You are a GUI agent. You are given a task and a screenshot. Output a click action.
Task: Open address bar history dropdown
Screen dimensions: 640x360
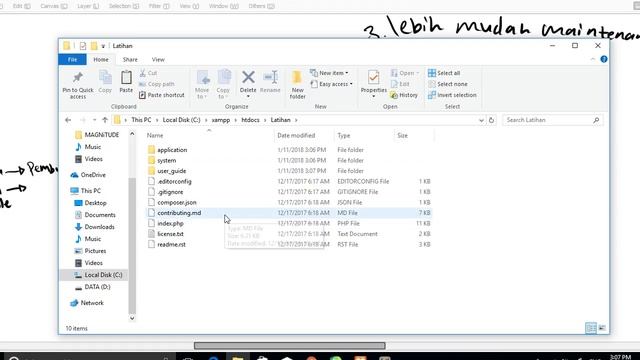click(x=481, y=120)
